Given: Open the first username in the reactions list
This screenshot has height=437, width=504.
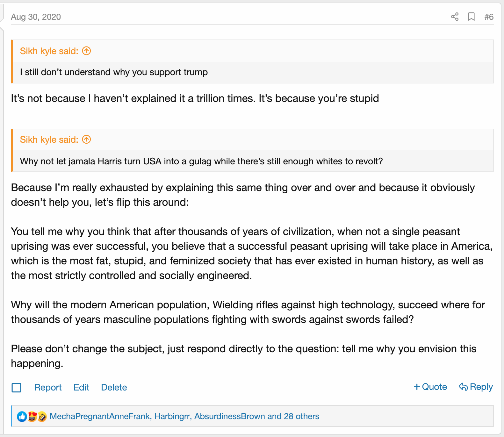Looking at the screenshot, I should point(100,417).
